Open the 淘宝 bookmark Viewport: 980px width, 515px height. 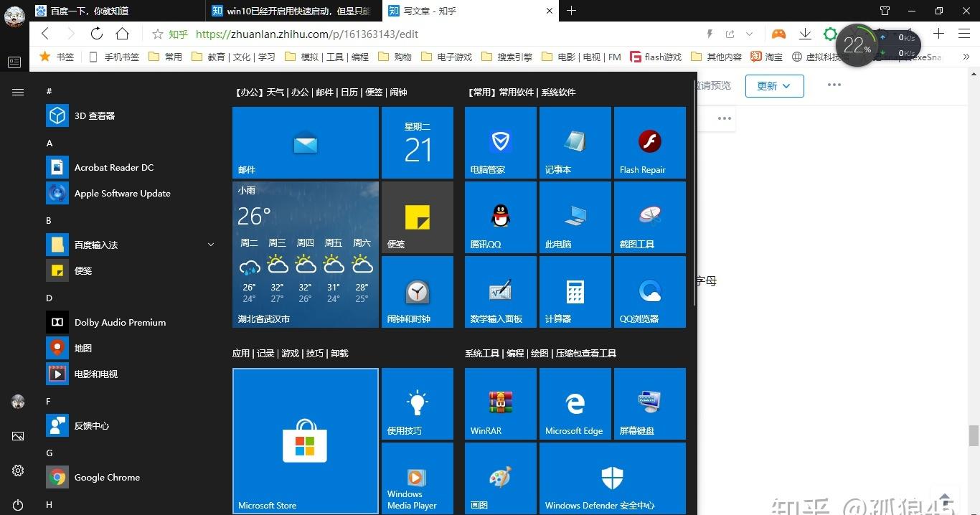click(766, 57)
